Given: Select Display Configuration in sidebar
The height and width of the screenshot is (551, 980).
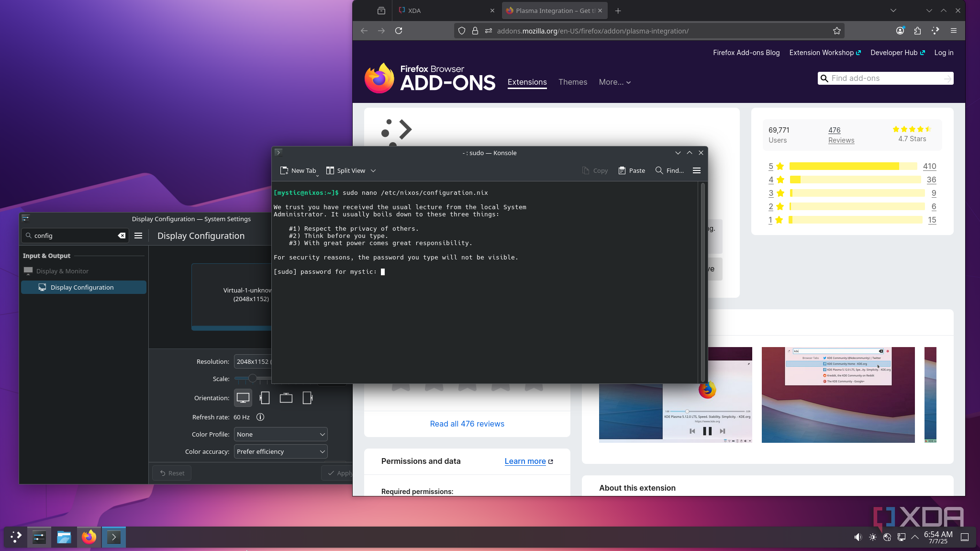Looking at the screenshot, I should pyautogui.click(x=84, y=287).
